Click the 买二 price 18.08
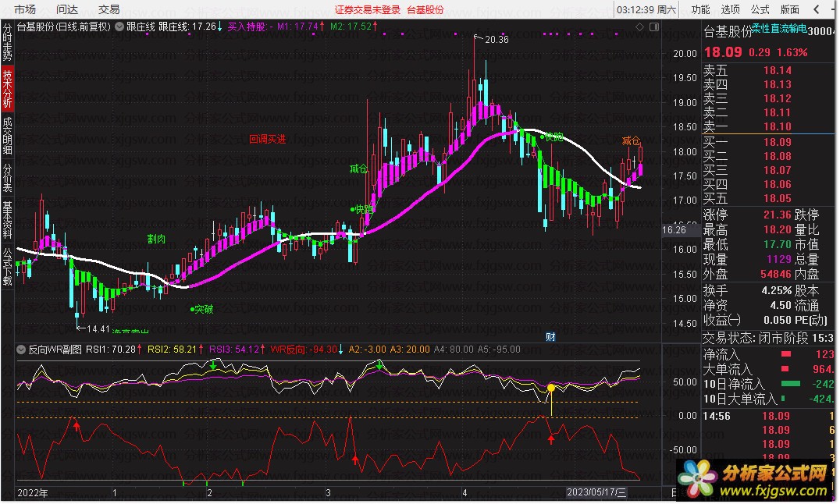 pyautogui.click(x=778, y=156)
